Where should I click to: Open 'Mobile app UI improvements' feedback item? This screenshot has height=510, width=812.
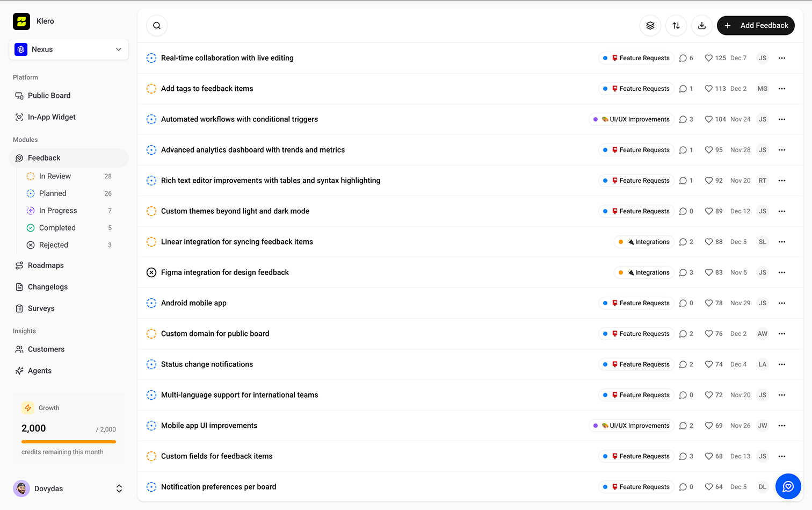(x=209, y=426)
